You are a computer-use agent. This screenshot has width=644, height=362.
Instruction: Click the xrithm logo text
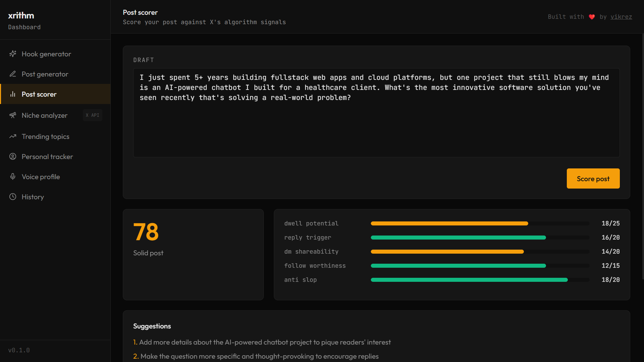[21, 15]
